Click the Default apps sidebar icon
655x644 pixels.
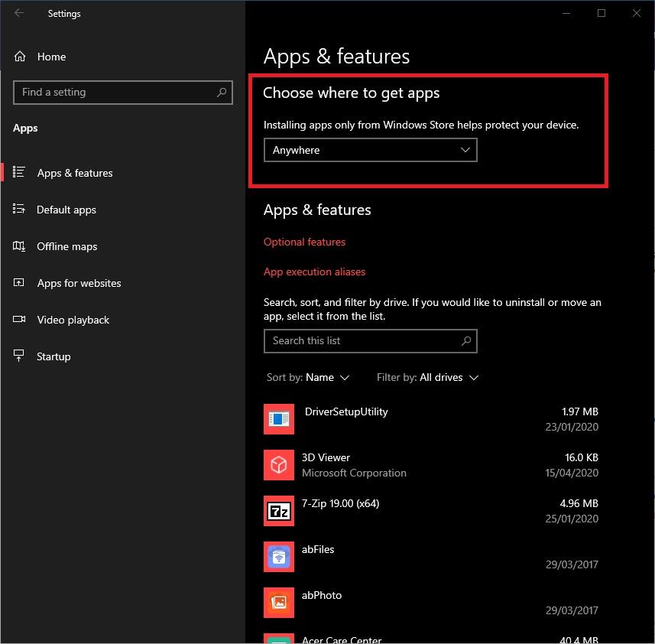[x=20, y=210]
